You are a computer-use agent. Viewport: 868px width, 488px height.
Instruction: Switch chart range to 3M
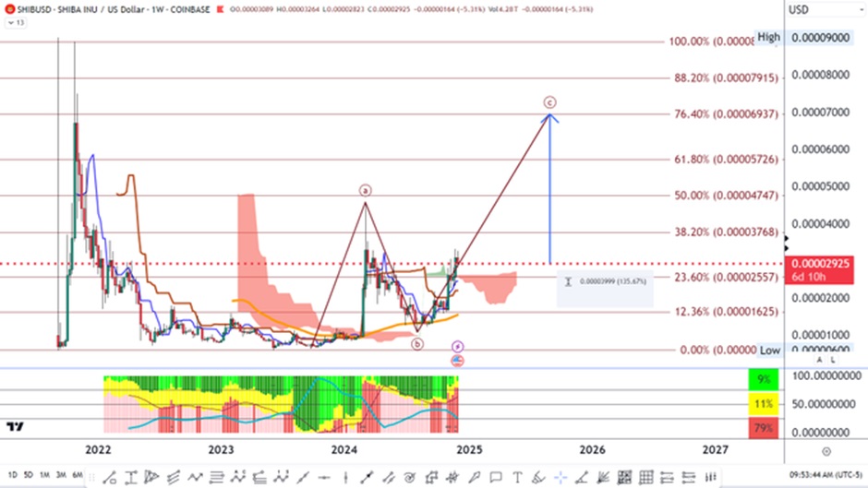61,475
